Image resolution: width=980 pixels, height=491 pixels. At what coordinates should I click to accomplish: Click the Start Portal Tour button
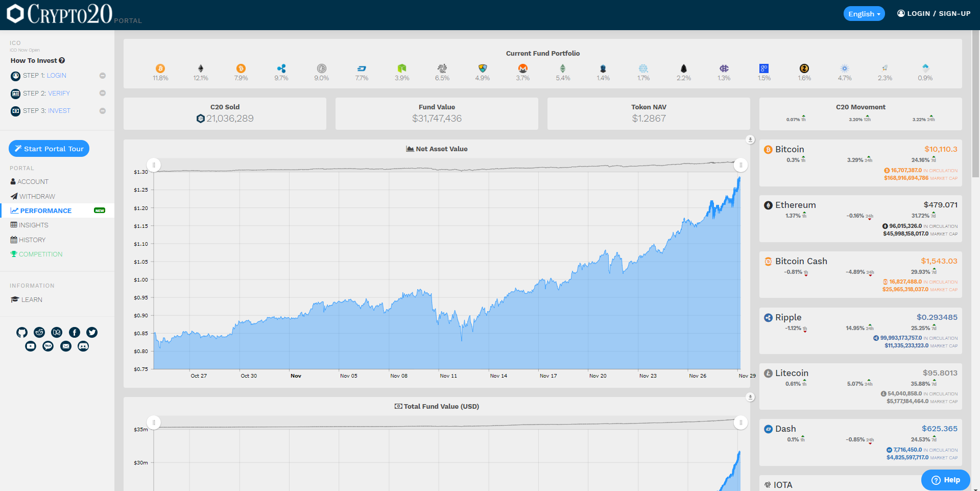(x=49, y=149)
